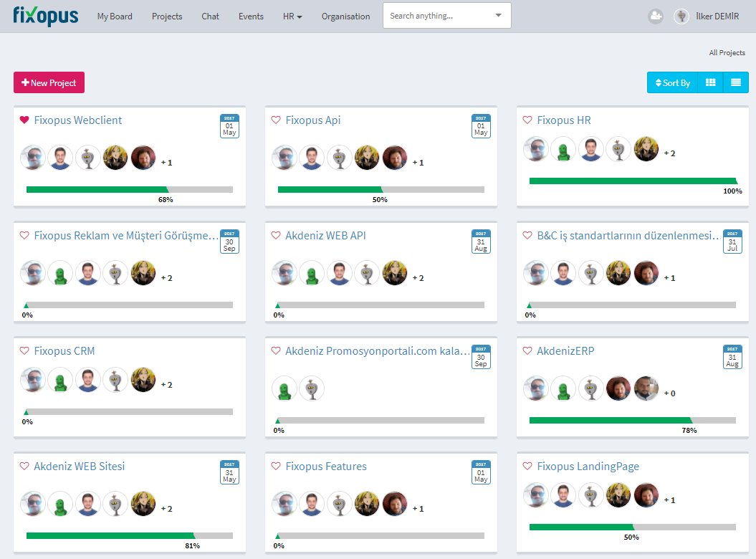The width and height of the screenshot is (756, 559).
Task: Open the 31 Jul date icon on B&C project
Action: pyautogui.click(x=732, y=242)
